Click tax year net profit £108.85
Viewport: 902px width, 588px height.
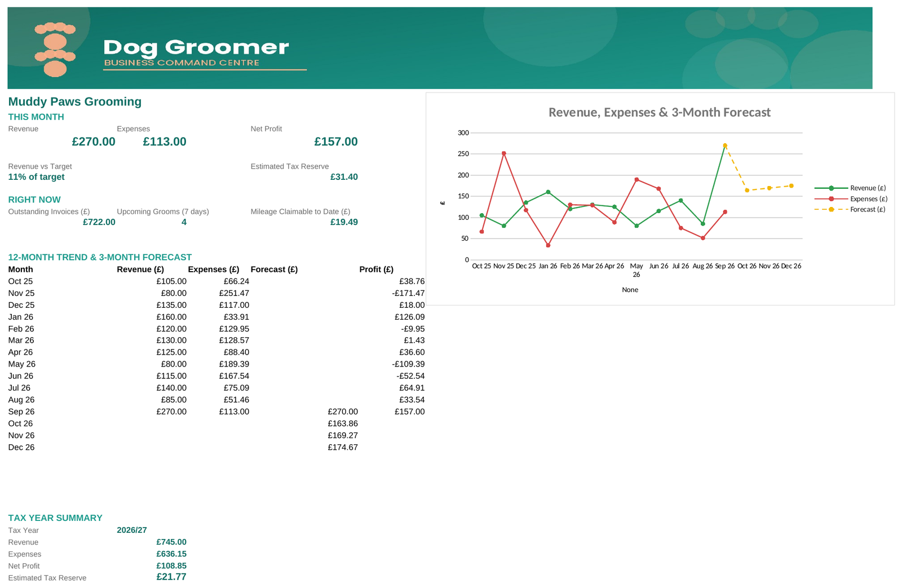171,566
